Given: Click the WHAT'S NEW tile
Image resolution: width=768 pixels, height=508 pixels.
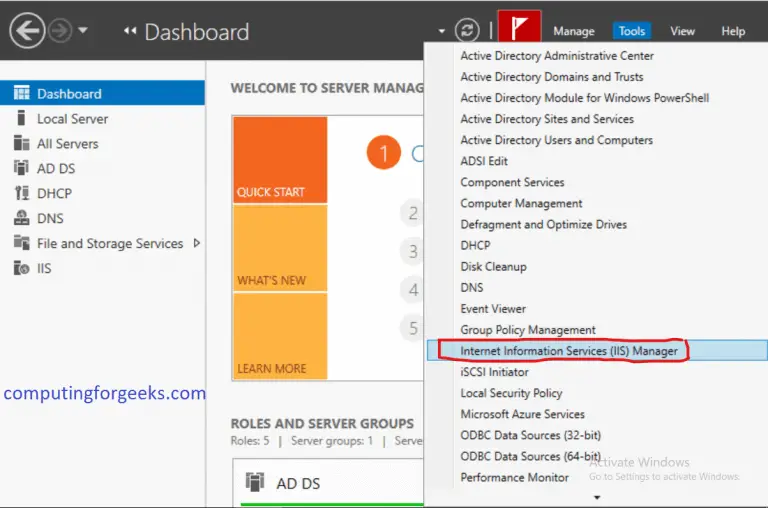Looking at the screenshot, I should click(x=280, y=248).
